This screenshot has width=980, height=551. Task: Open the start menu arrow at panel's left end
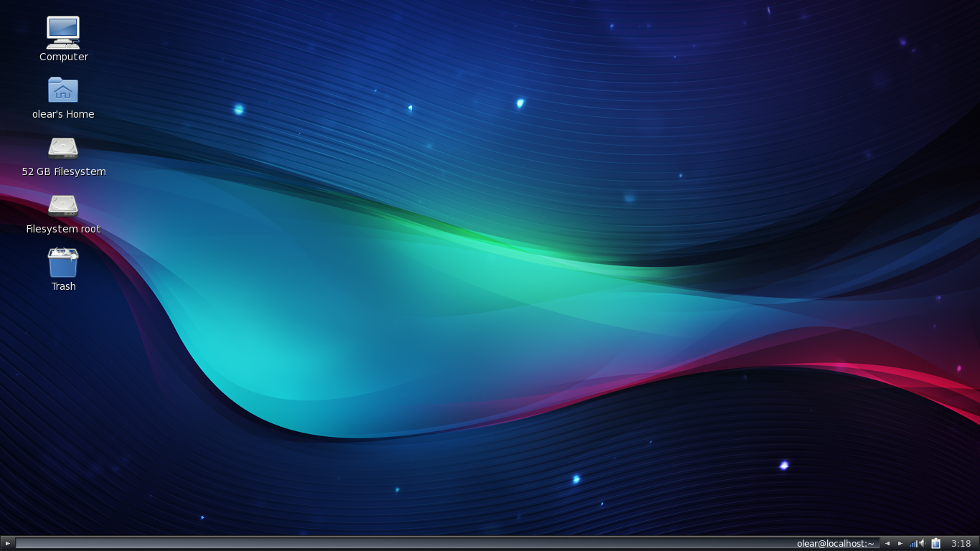point(7,544)
